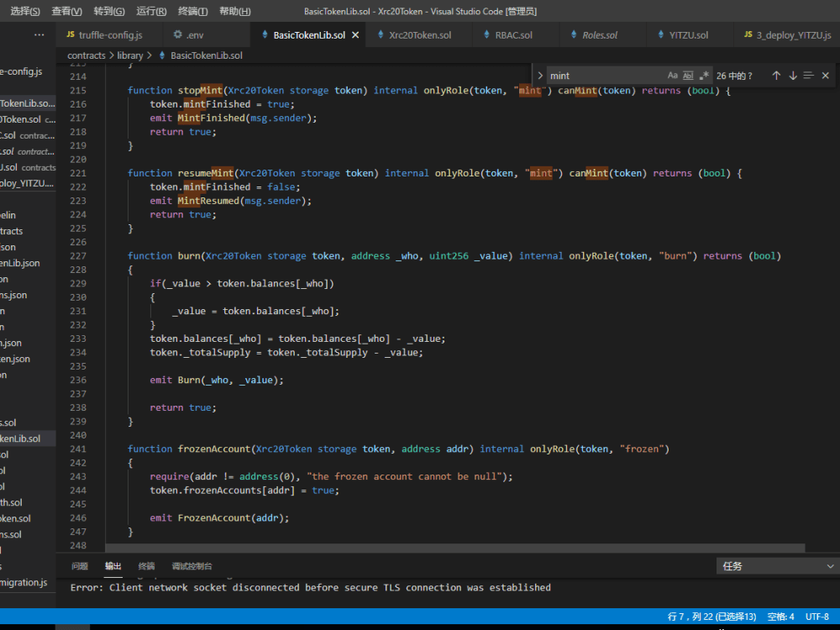Expand the replace field chevron

tap(540, 76)
